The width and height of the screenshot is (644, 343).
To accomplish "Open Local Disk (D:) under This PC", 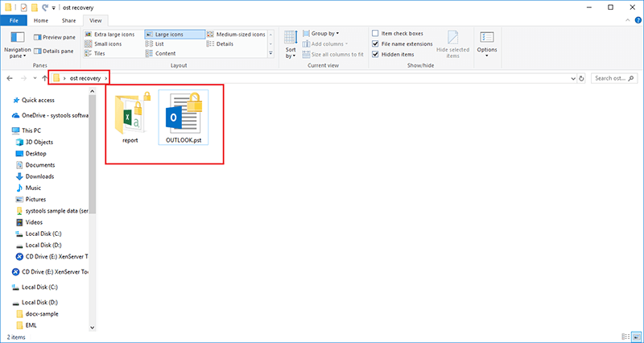I will 39,246.
